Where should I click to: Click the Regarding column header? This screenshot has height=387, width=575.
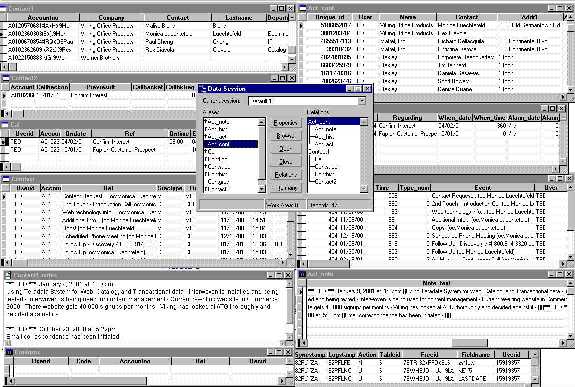point(407,117)
